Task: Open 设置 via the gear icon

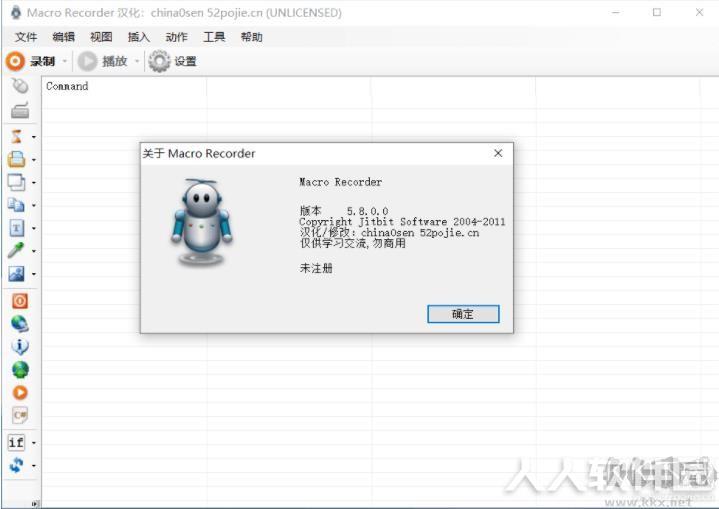Action: tap(159, 61)
